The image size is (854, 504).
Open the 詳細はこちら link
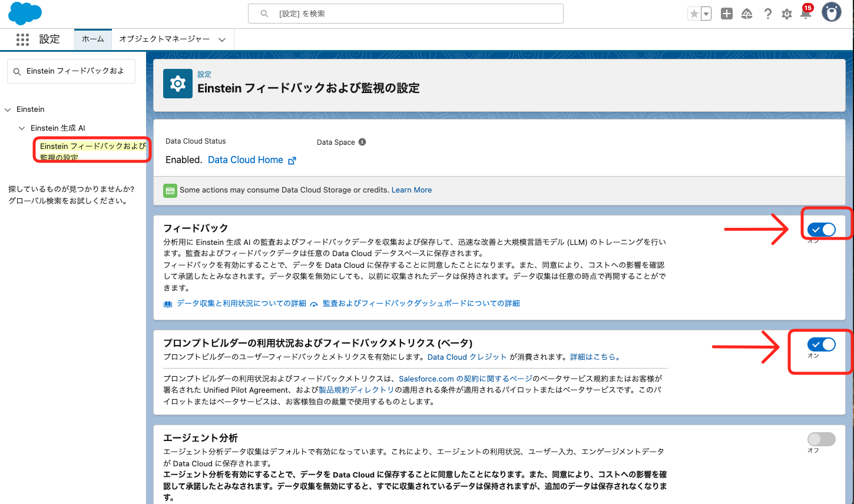coord(595,357)
